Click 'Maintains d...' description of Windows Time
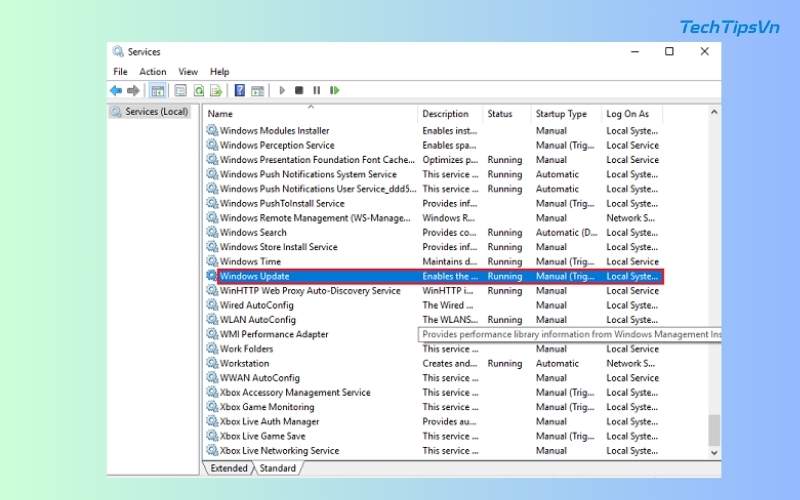800x500 pixels. pos(449,261)
